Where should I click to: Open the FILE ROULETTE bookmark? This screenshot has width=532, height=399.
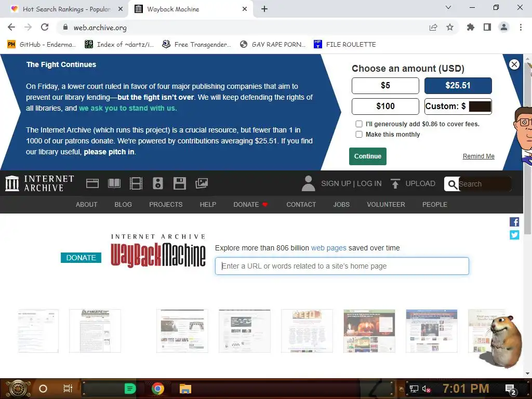tap(345, 45)
